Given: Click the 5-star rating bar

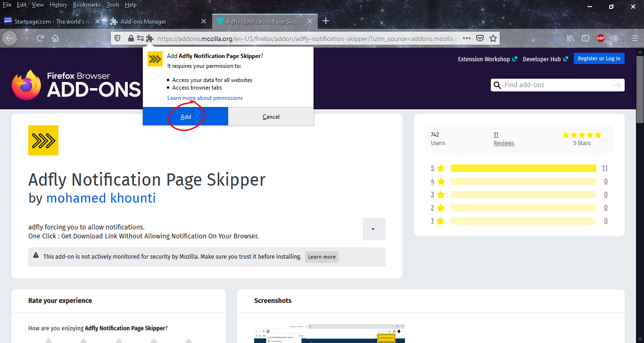Looking at the screenshot, I should pyautogui.click(x=523, y=168).
